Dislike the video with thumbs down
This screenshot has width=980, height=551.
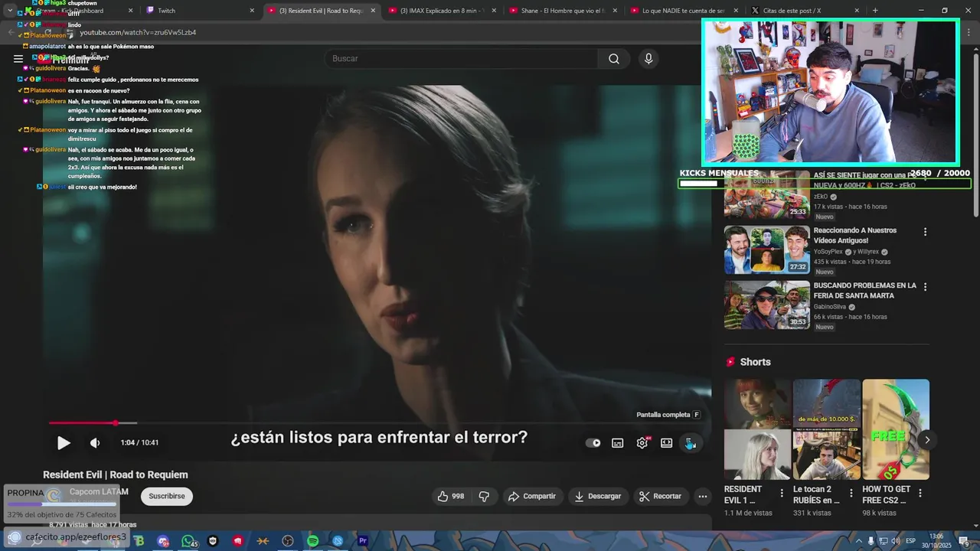coord(484,496)
